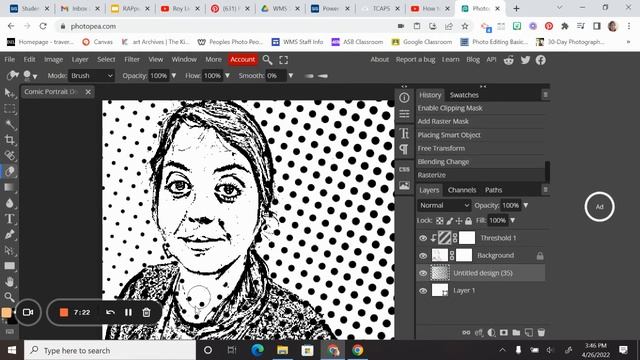Open File Explorer from taskbar
The height and width of the screenshot is (360, 640).
point(282,350)
